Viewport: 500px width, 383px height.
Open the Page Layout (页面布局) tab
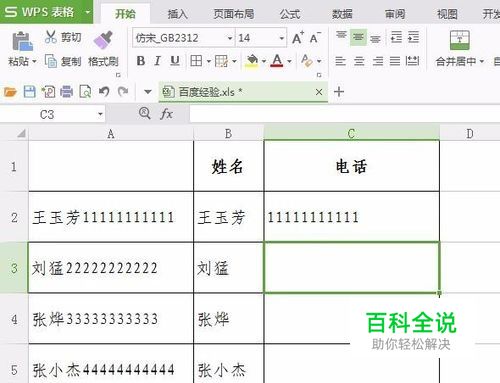(x=234, y=14)
